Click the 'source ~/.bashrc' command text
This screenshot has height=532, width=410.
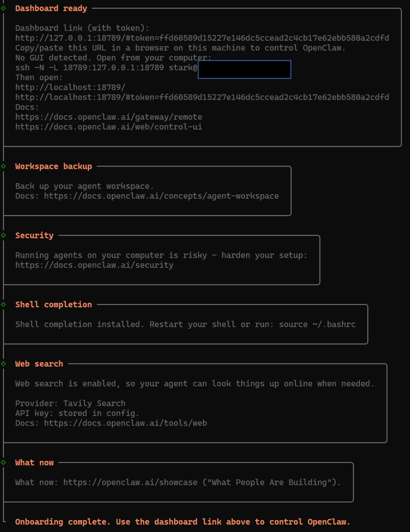click(x=317, y=324)
